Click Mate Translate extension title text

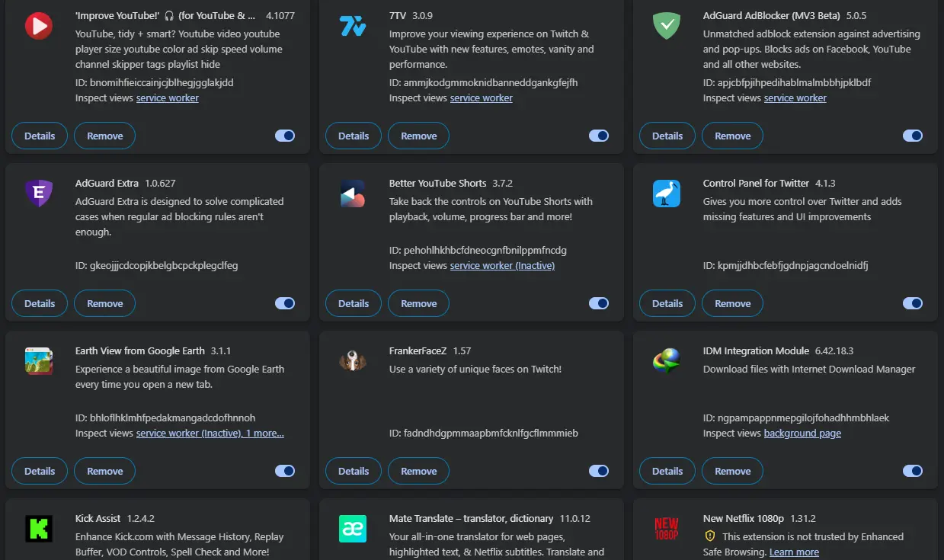point(471,518)
